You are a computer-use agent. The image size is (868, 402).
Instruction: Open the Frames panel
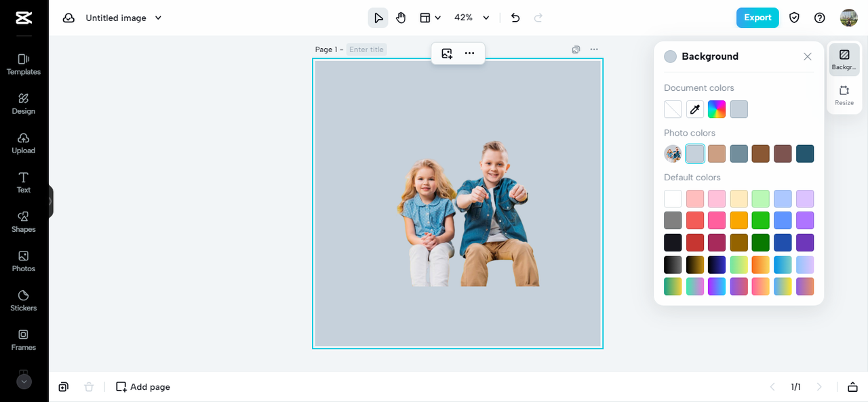(24, 340)
